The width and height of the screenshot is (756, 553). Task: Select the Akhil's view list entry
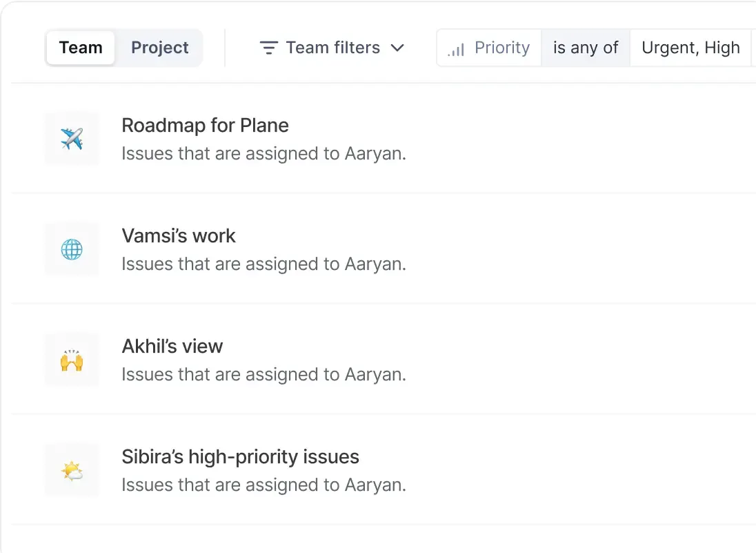(172, 346)
